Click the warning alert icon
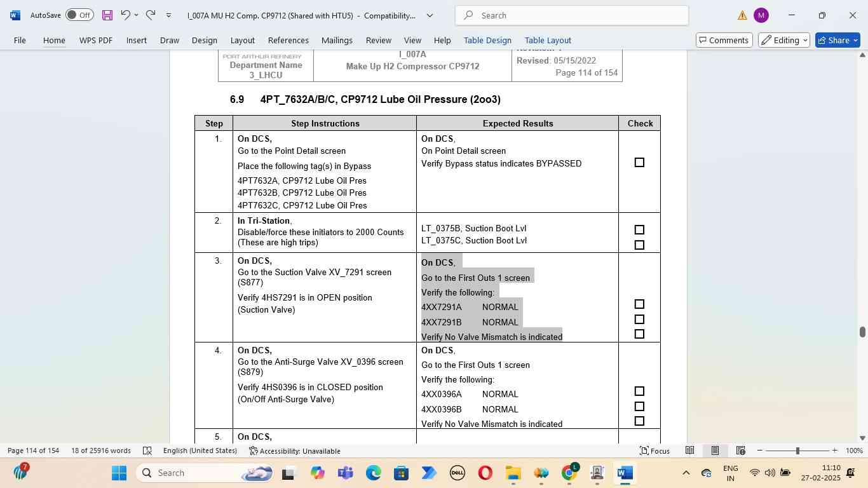The height and width of the screenshot is (488, 868). (x=742, y=15)
